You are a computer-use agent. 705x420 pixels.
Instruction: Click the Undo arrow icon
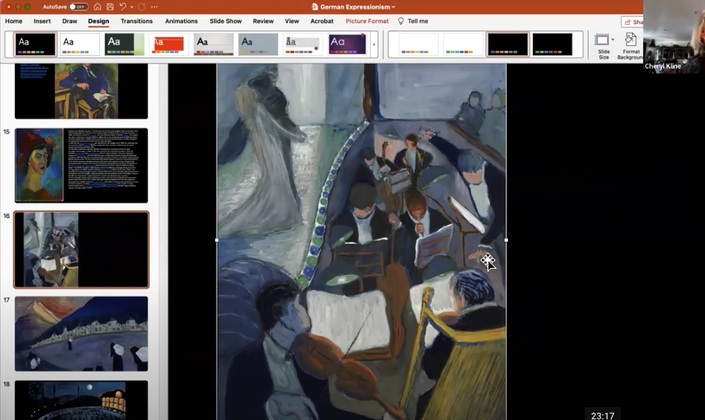123,7
